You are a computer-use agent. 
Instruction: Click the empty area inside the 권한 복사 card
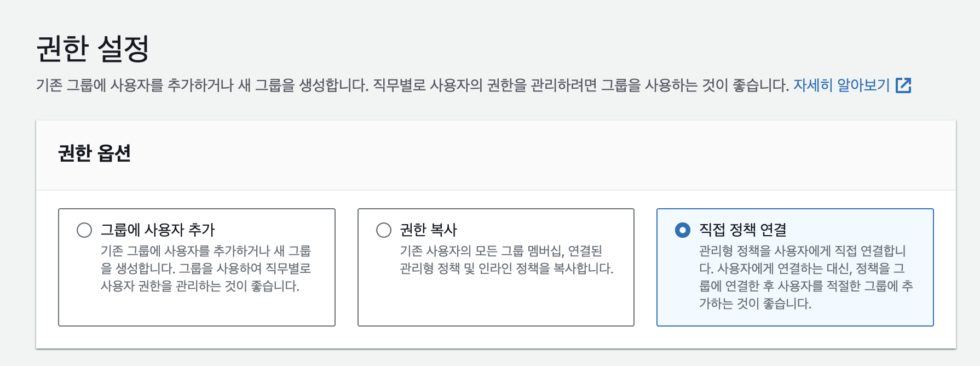495,301
